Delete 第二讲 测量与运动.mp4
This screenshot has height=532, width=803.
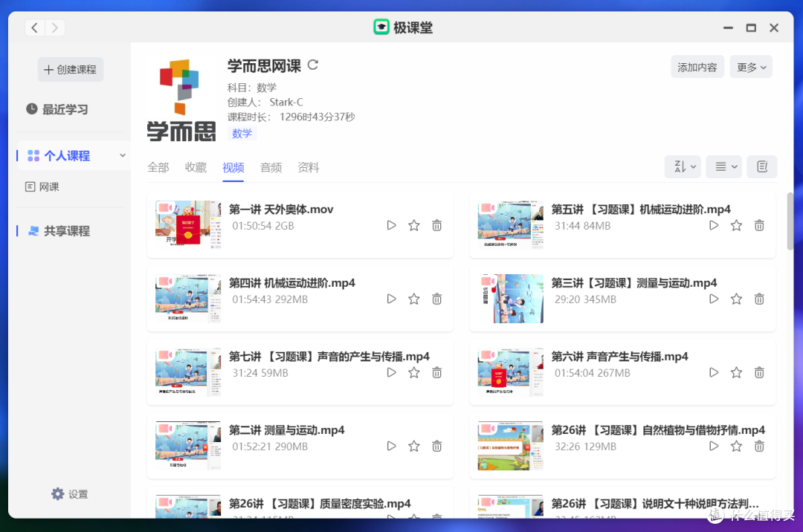(x=436, y=446)
